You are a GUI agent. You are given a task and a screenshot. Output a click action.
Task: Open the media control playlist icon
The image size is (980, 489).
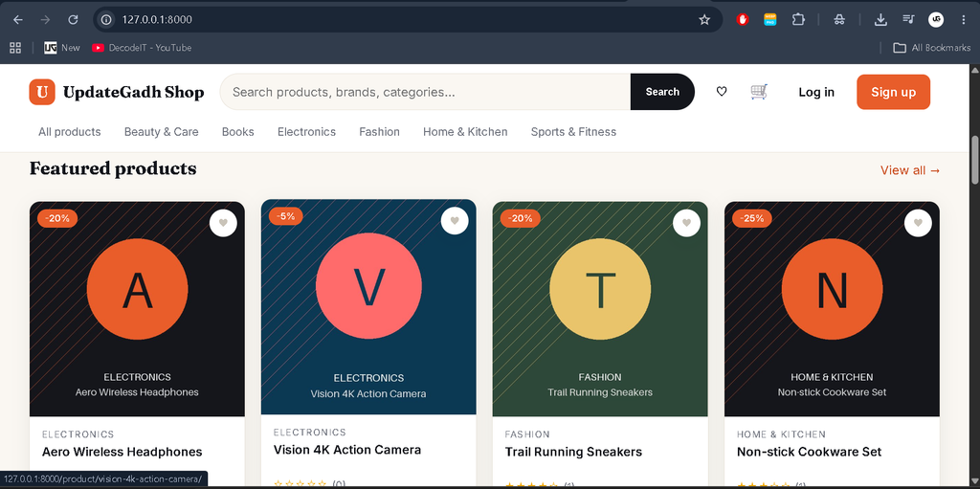tap(908, 19)
